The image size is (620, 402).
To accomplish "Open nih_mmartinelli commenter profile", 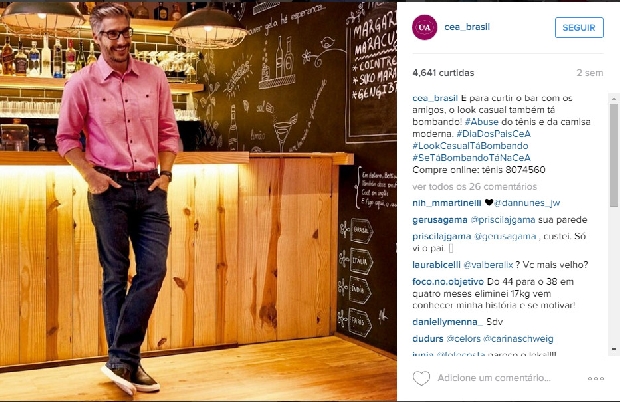I will [446, 203].
